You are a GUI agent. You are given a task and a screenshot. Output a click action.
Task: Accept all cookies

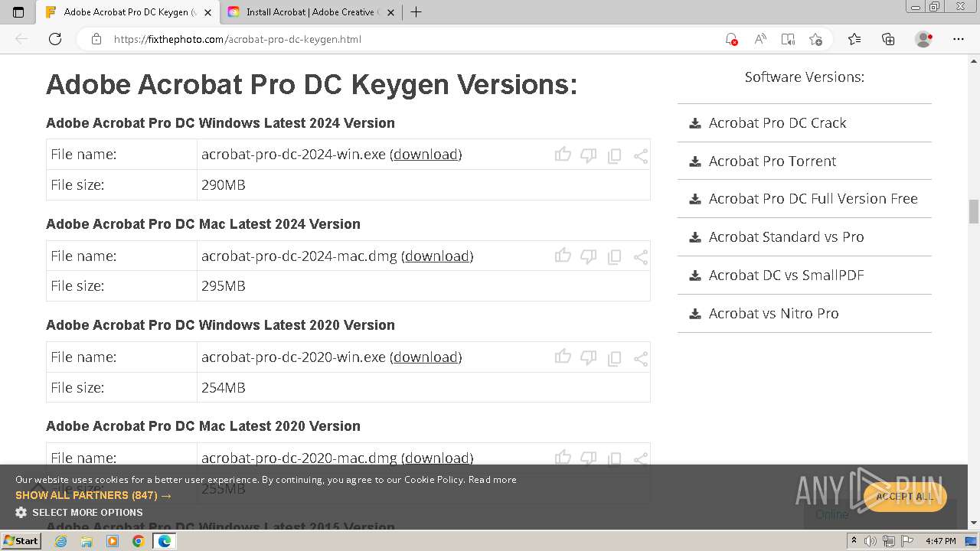coord(905,497)
